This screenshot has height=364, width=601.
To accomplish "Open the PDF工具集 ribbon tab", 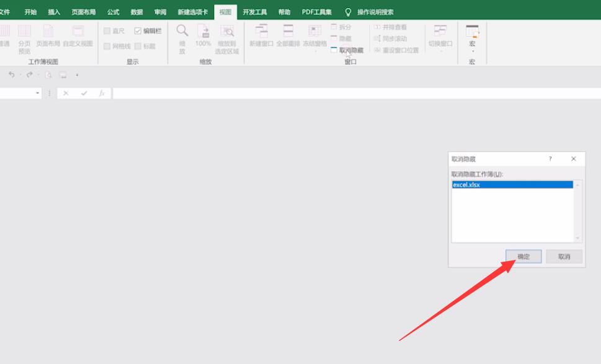I will (316, 12).
